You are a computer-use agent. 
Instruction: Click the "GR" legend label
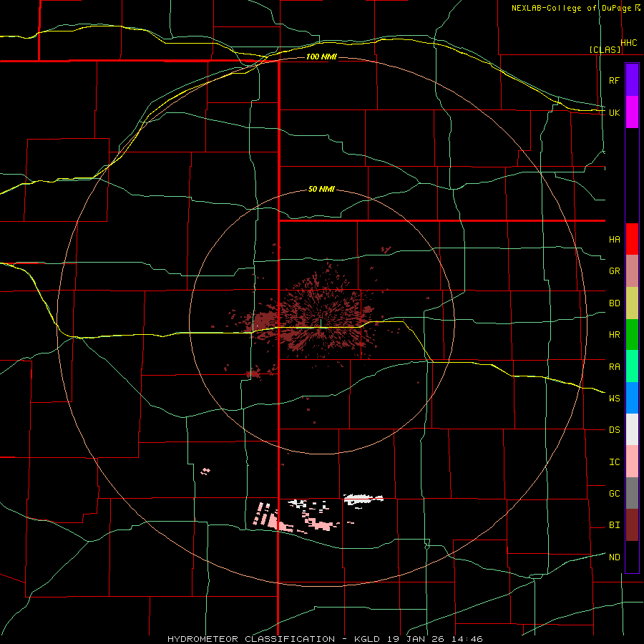(x=615, y=271)
